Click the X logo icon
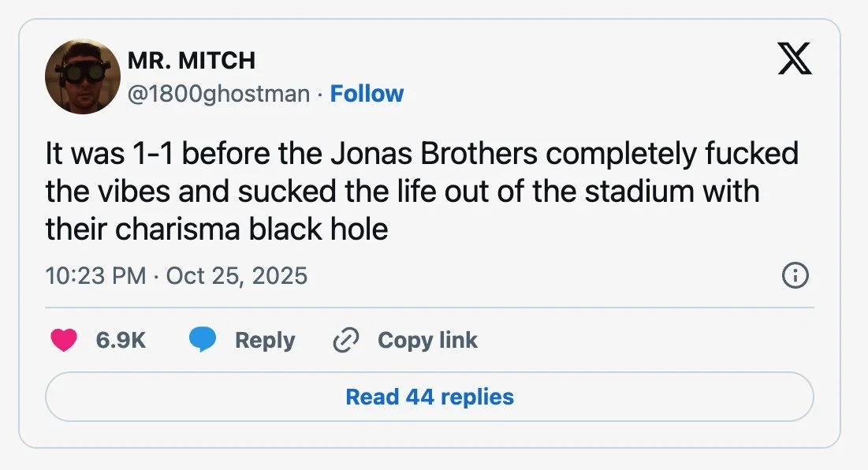Viewport: 868px width, 470px height. pos(794,59)
